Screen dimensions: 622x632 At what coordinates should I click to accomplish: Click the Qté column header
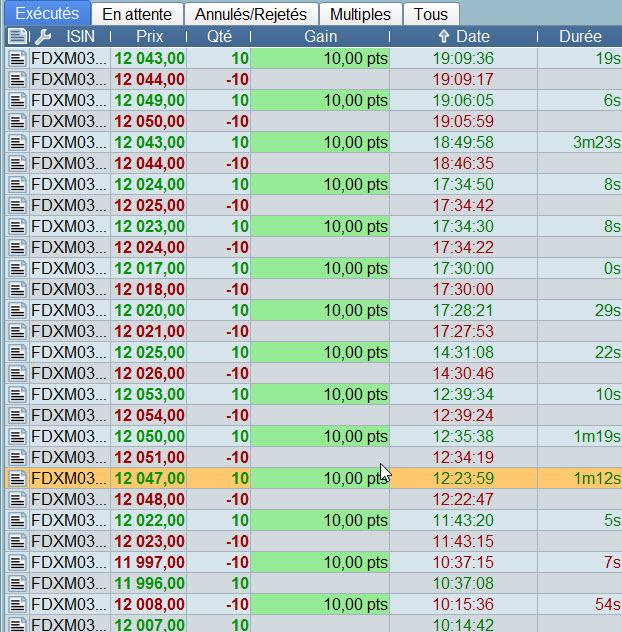(x=218, y=37)
